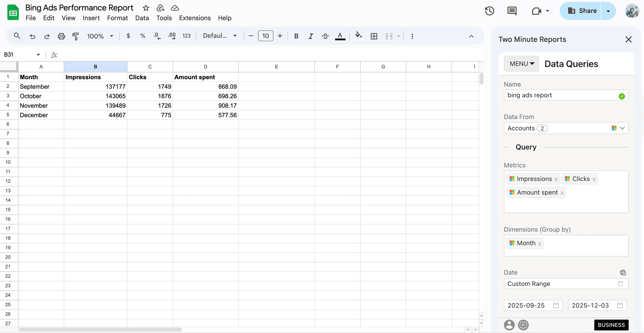The width and height of the screenshot is (644, 333).
Task: Remove the Clicks metric chip
Action: tap(594, 179)
